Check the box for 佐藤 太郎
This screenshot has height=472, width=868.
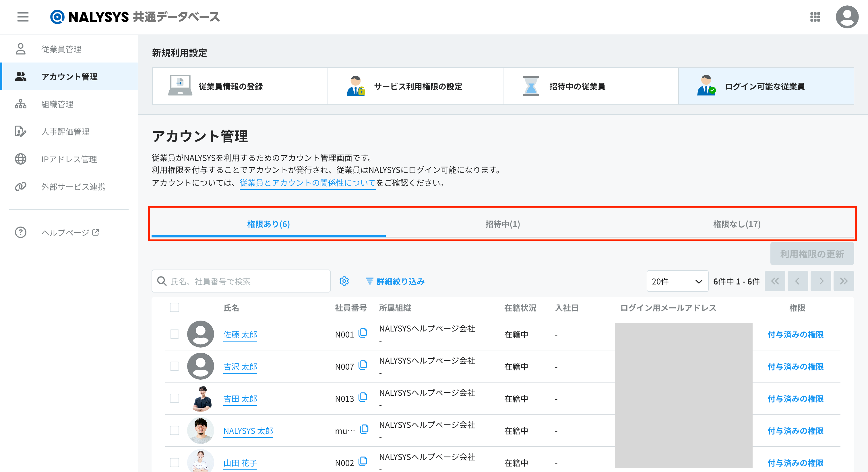coord(175,334)
